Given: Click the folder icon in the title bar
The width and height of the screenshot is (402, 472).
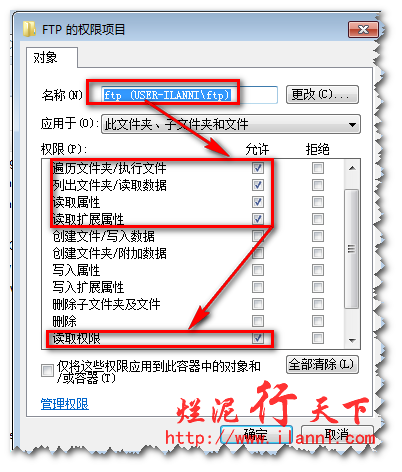Looking at the screenshot, I should pyautogui.click(x=29, y=29).
